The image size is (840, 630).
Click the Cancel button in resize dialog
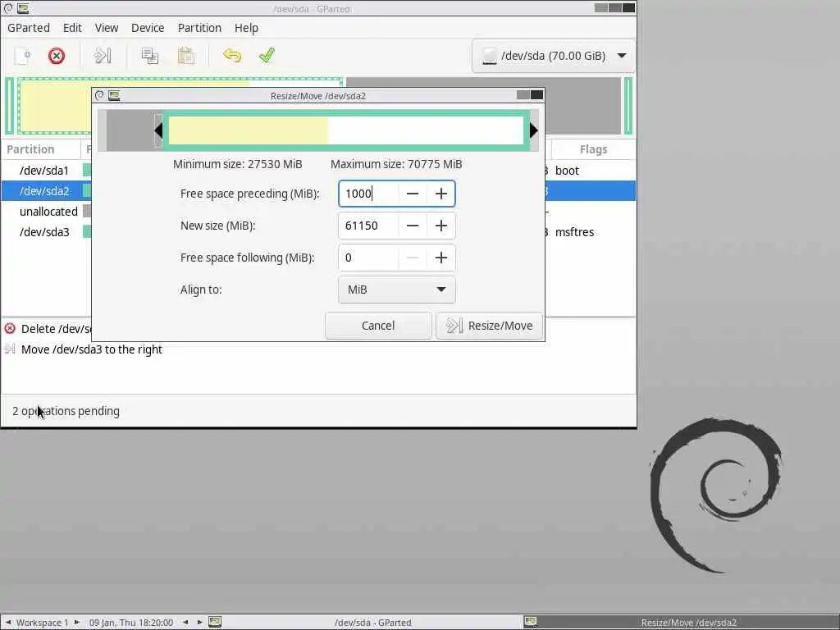coord(378,326)
